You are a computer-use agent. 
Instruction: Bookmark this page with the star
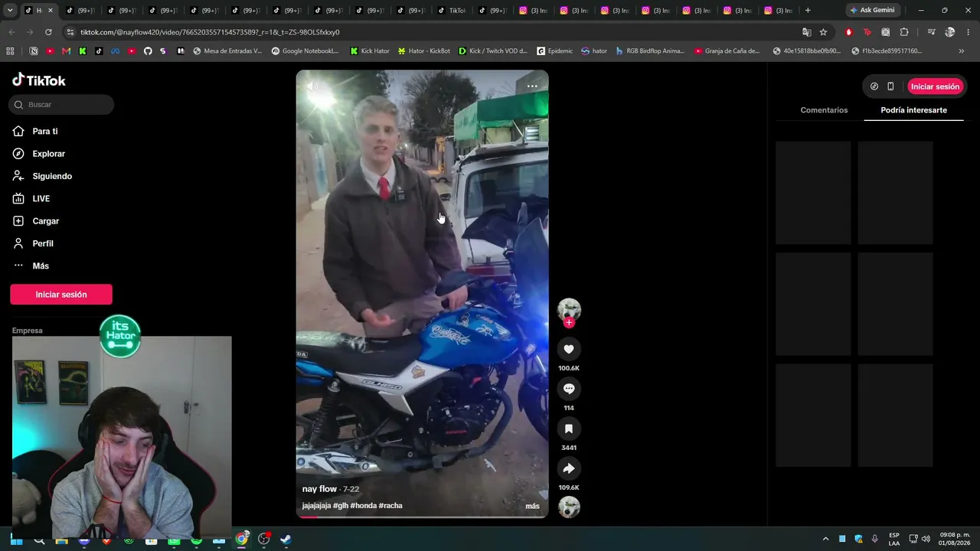pyautogui.click(x=823, y=32)
